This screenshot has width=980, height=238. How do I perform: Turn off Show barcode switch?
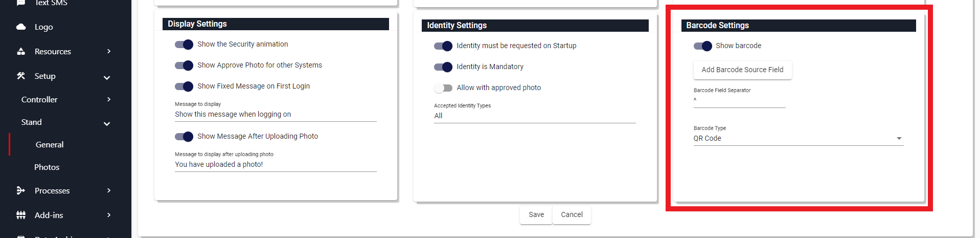[703, 46]
